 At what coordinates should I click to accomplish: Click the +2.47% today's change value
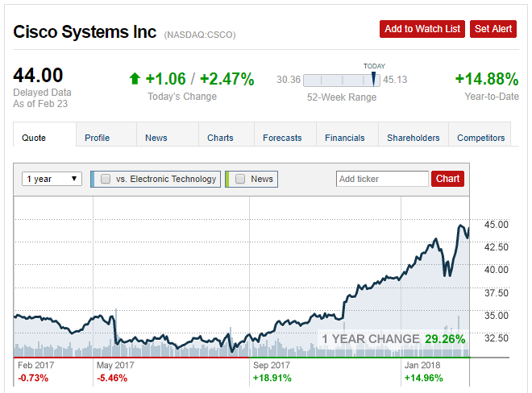[227, 79]
